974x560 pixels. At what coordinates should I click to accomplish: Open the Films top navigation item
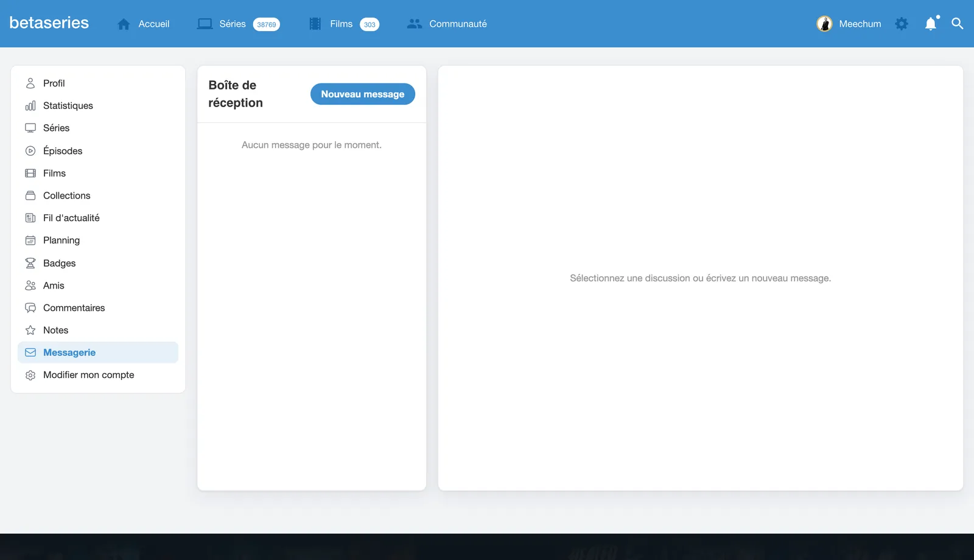341,24
